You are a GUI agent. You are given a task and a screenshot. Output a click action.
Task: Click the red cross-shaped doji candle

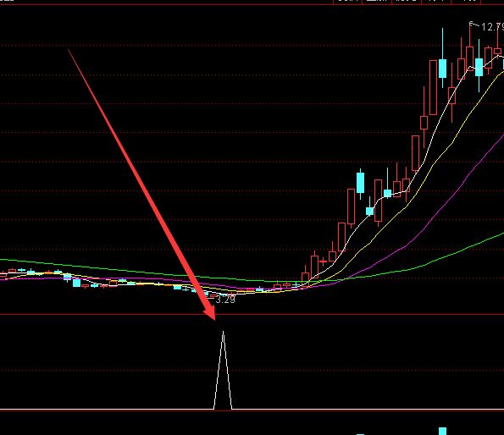pos(324,262)
